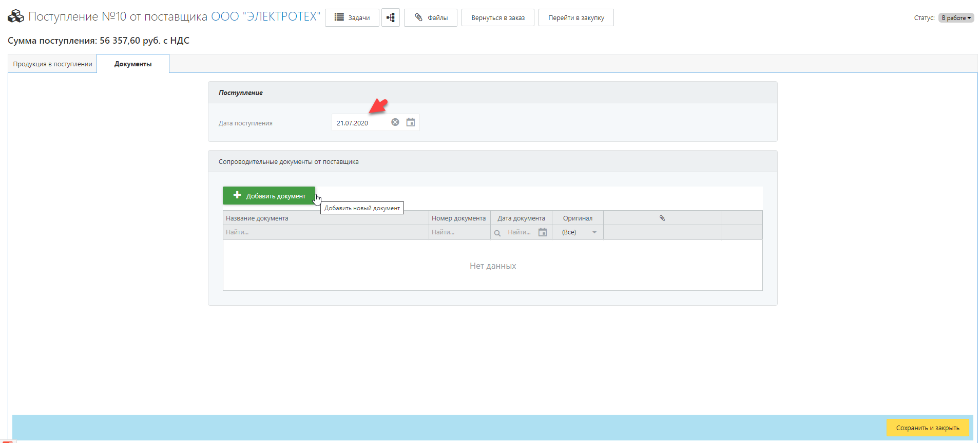Open the Оригинал filter dropdown (Все)

(579, 232)
